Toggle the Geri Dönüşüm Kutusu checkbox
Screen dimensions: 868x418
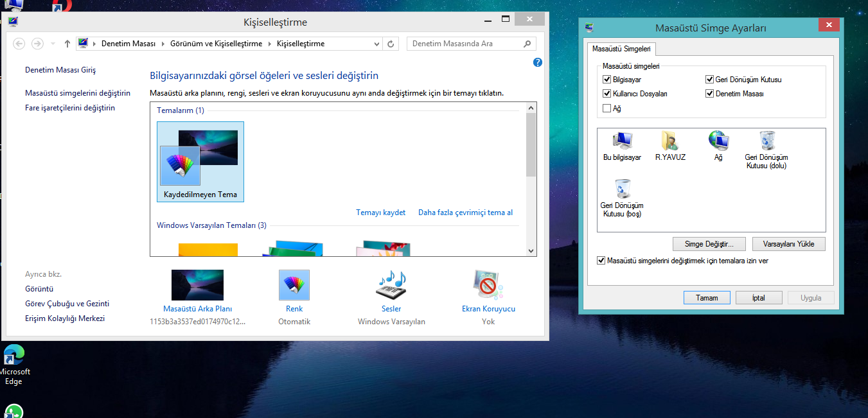(710, 80)
